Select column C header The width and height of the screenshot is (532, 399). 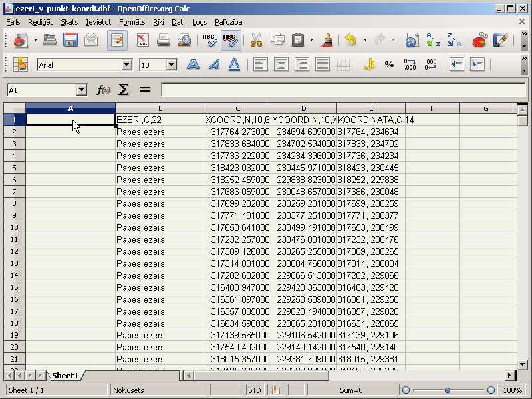pyautogui.click(x=238, y=108)
